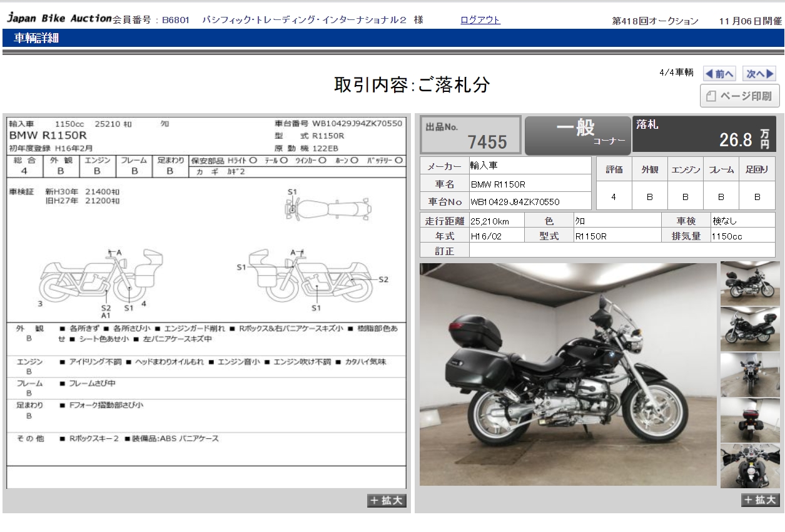Click the 一般 コーナー category badge
Image resolution: width=785 pixels, height=532 pixels.
click(x=577, y=135)
